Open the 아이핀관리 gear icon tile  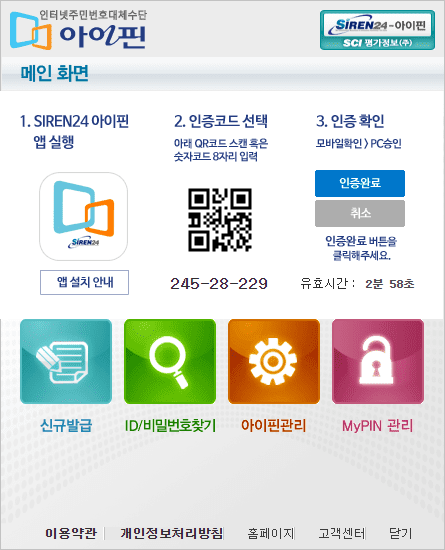pos(274,362)
